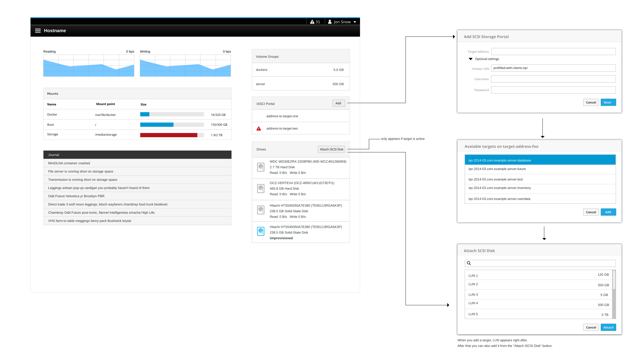Click the search magnifier in Attach SCSI Disk
The height and width of the screenshot is (364, 642).
click(469, 263)
